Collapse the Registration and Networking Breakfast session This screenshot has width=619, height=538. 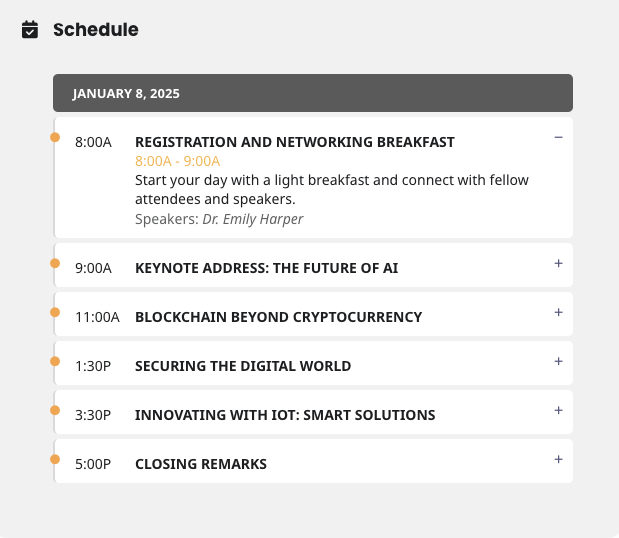tap(558, 137)
